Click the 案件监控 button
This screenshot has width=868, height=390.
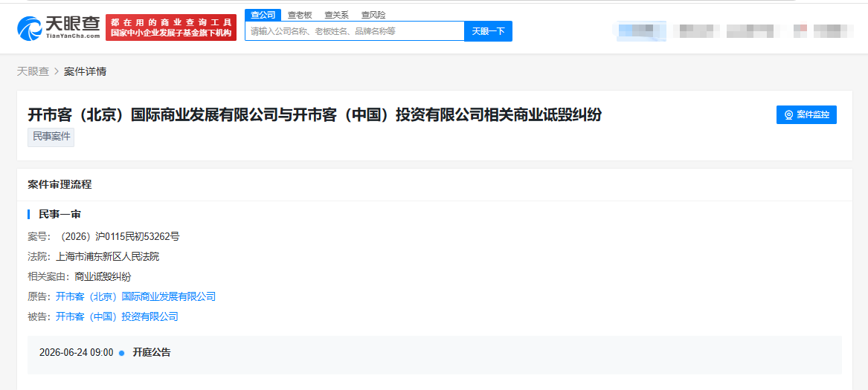click(806, 115)
